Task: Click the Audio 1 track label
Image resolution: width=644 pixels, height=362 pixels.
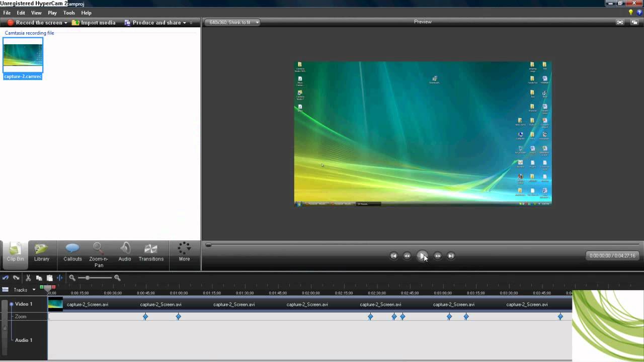Action: point(24,340)
